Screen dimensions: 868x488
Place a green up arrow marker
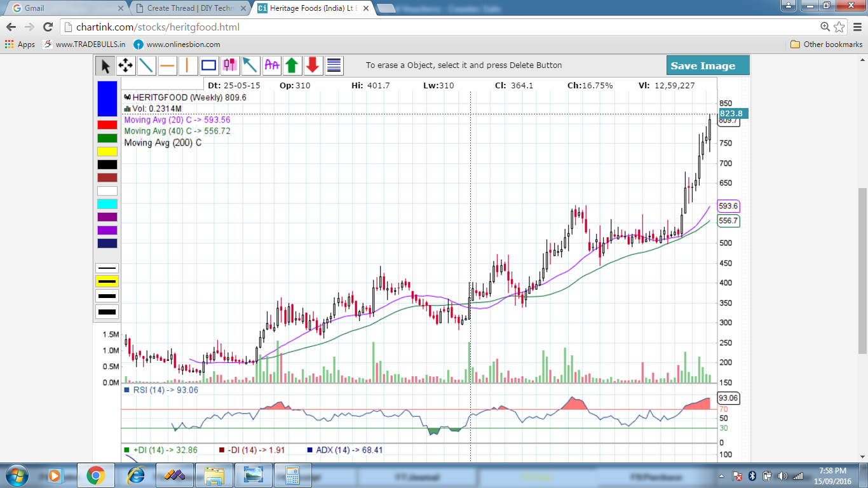[x=292, y=65]
